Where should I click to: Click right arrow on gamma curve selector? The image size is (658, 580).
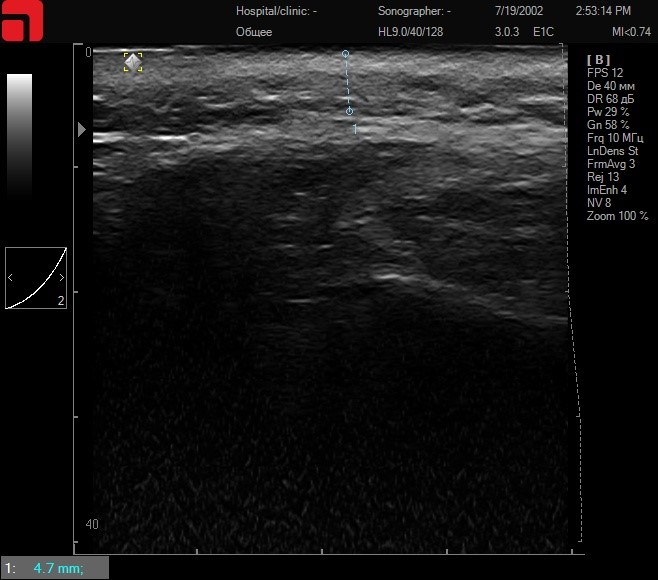61,278
